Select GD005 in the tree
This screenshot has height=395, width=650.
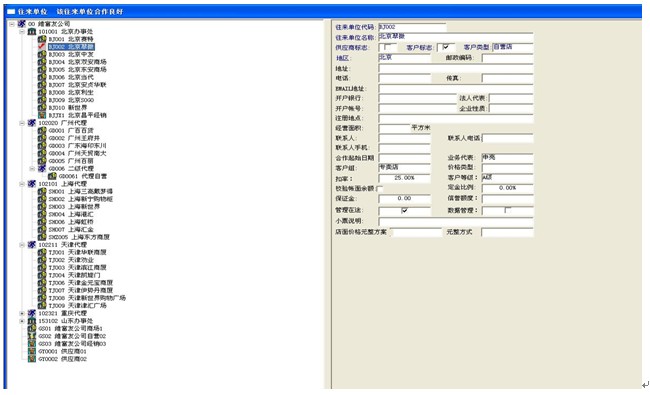coord(71,161)
